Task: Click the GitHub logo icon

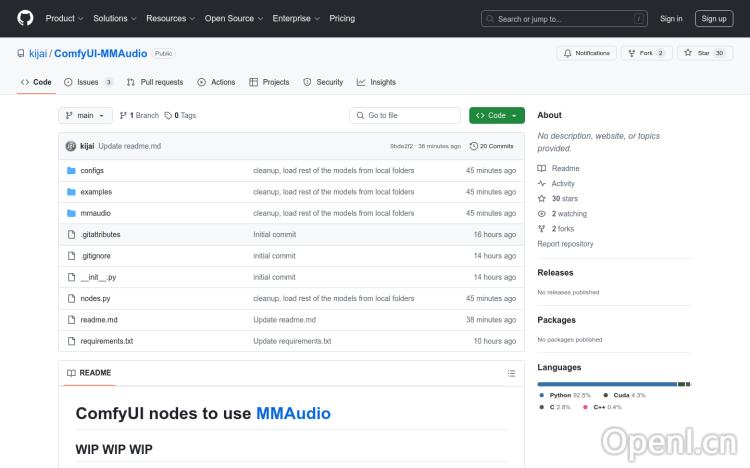Action: [25, 18]
